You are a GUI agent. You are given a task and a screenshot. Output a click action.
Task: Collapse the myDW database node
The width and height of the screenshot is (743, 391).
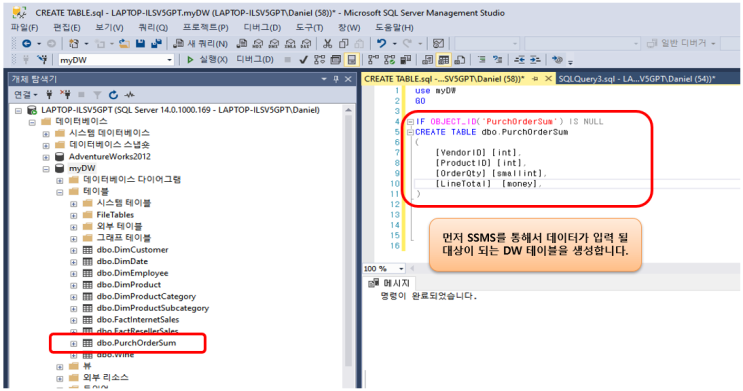[x=46, y=168]
